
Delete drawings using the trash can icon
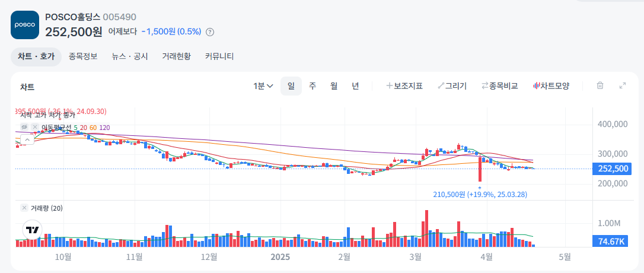coord(600,86)
